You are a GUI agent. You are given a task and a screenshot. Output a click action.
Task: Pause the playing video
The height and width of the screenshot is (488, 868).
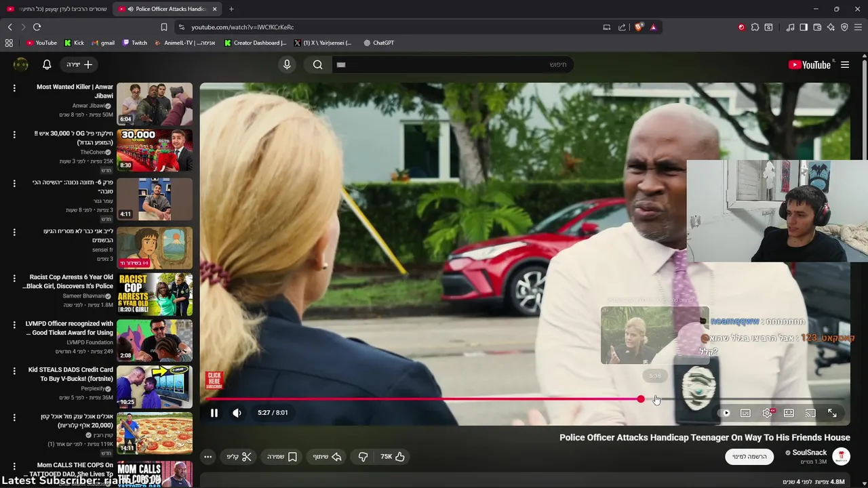tap(214, 413)
